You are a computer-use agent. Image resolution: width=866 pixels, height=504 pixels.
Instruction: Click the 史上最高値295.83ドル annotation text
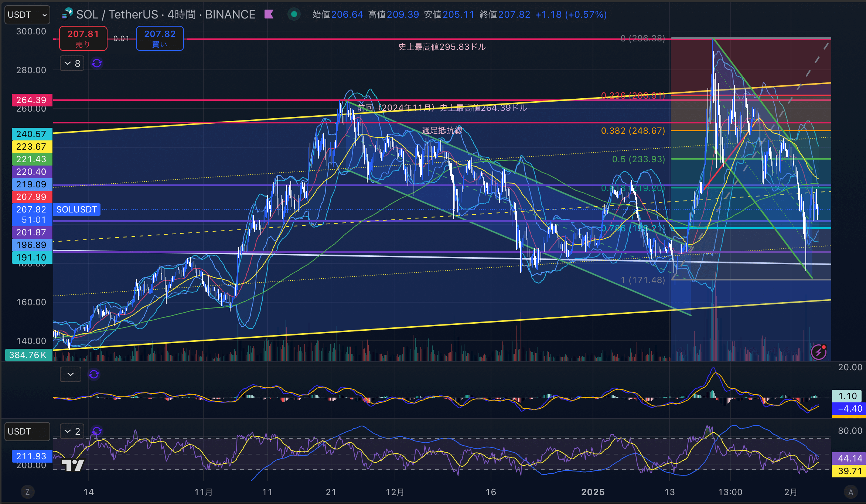(442, 47)
